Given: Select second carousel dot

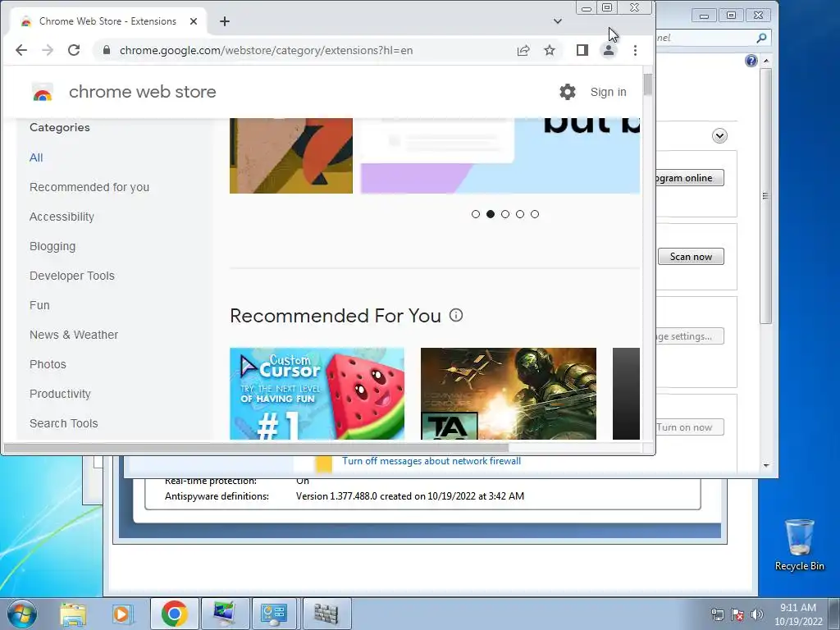Looking at the screenshot, I should tap(491, 214).
